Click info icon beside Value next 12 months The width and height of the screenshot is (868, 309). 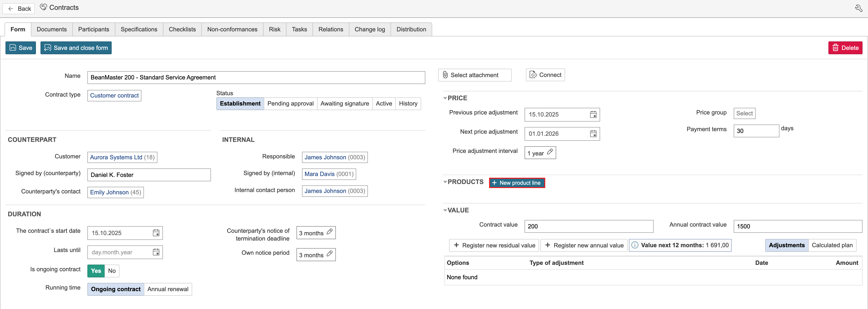coord(634,245)
